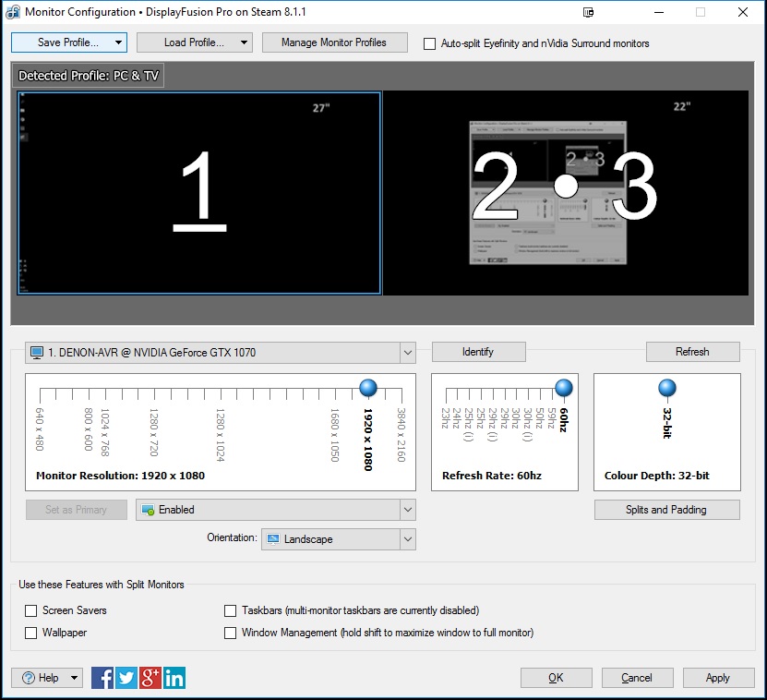Click the Monitor Resolution slider handle

point(368,387)
